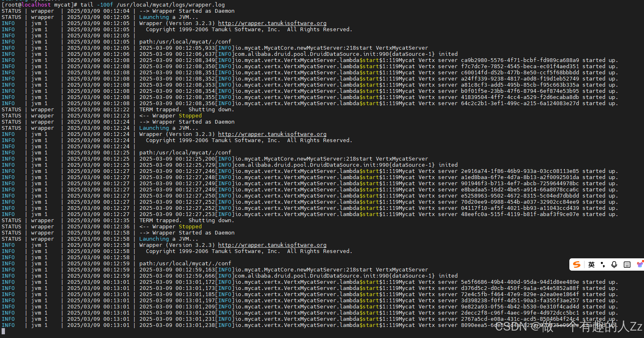
Task: Click '<-- Wrapper Stopped' at 00:12:36
Action: [170, 227]
